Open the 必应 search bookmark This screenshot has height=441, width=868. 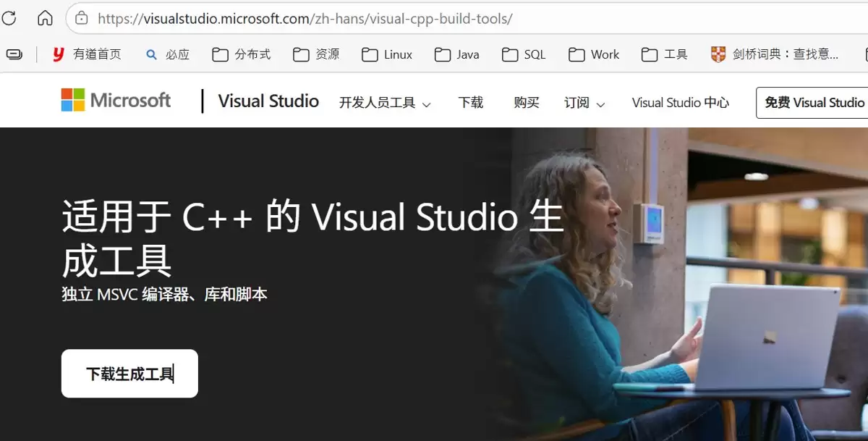168,54
